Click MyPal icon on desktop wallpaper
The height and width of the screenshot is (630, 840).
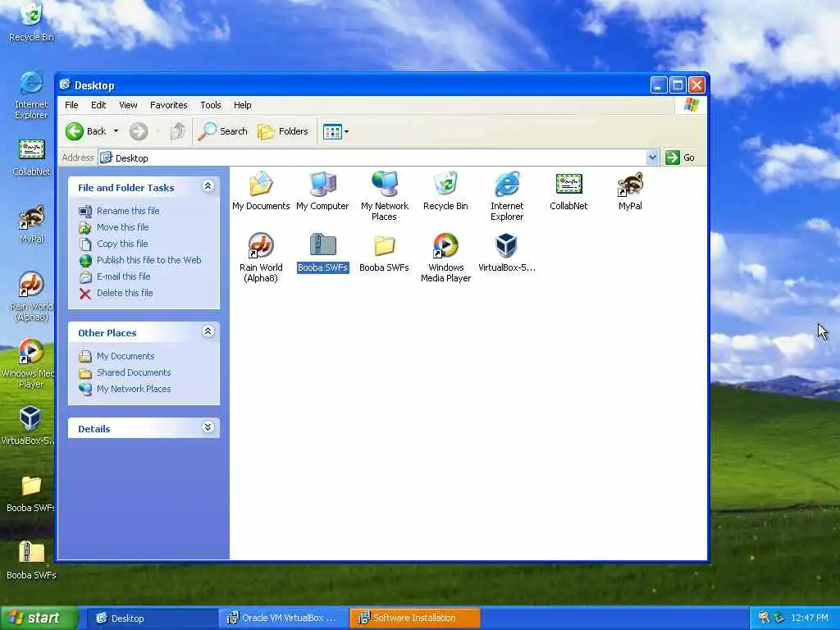(31, 217)
